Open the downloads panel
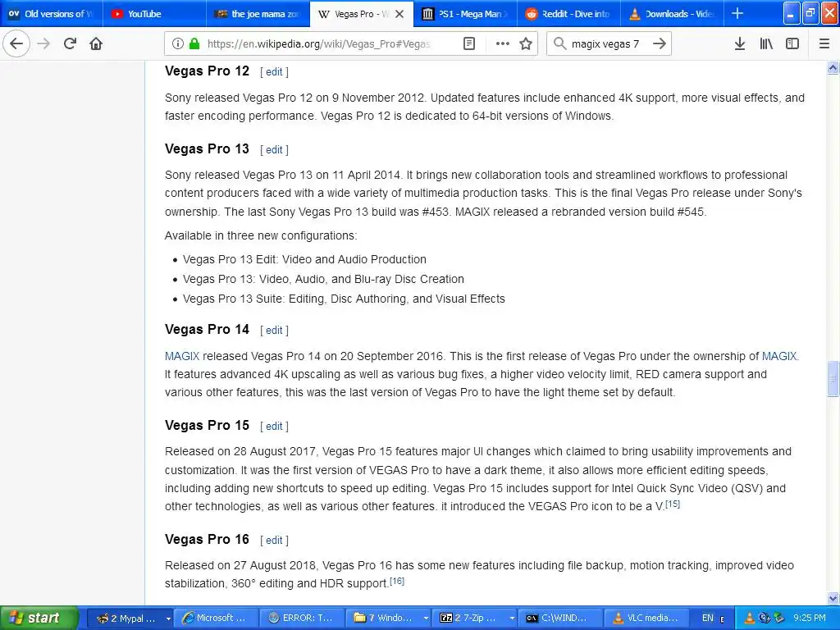Image resolution: width=840 pixels, height=630 pixels. (x=740, y=43)
